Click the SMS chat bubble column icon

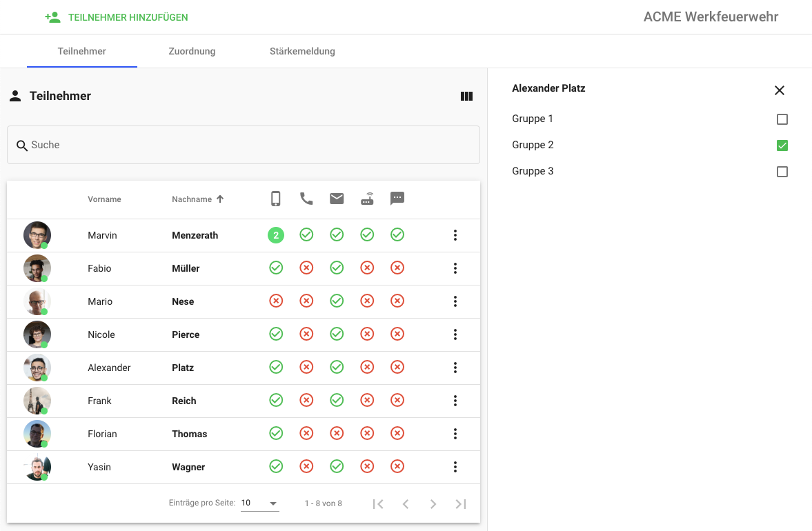pos(397,199)
